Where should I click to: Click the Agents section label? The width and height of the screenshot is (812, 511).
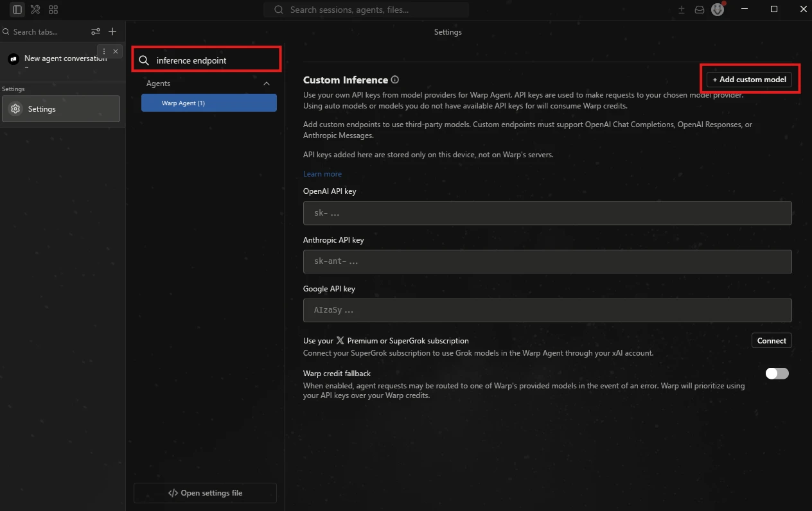click(x=158, y=83)
